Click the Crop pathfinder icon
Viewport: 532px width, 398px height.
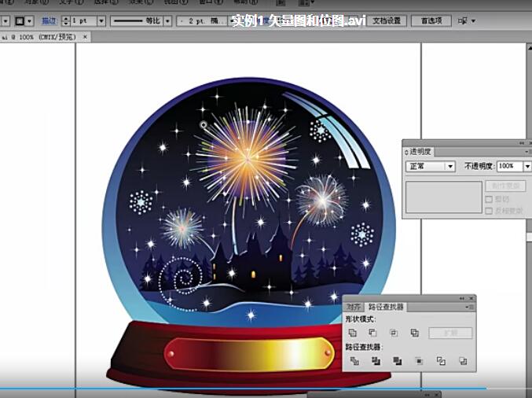(x=419, y=361)
